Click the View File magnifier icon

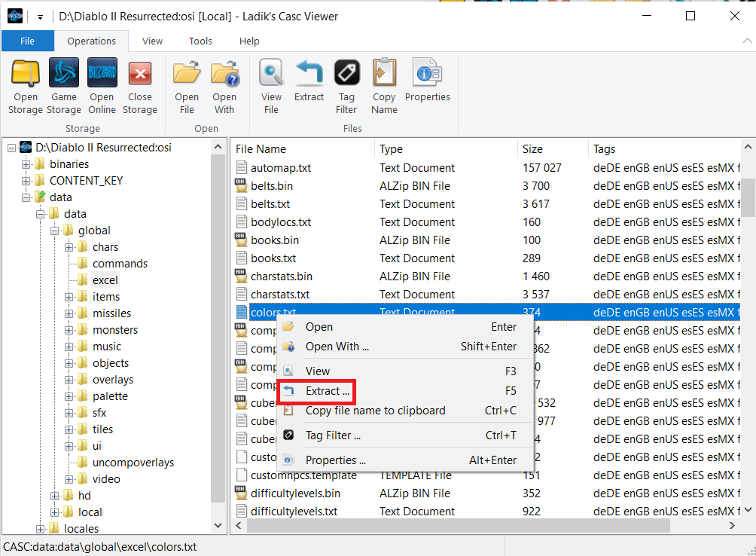tap(271, 73)
